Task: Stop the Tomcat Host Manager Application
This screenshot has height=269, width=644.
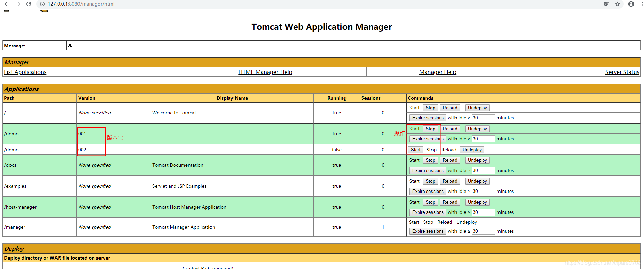Action: tap(430, 202)
